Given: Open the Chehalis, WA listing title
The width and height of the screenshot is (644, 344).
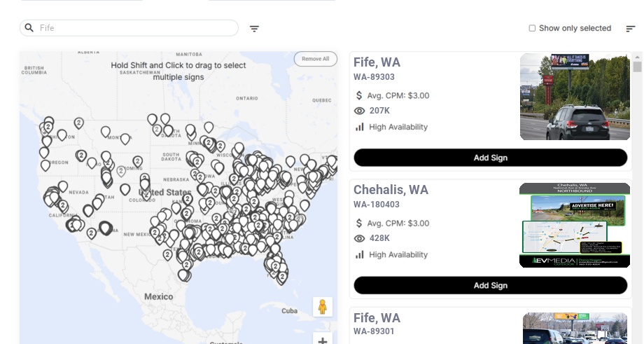Looking at the screenshot, I should pyautogui.click(x=391, y=190).
